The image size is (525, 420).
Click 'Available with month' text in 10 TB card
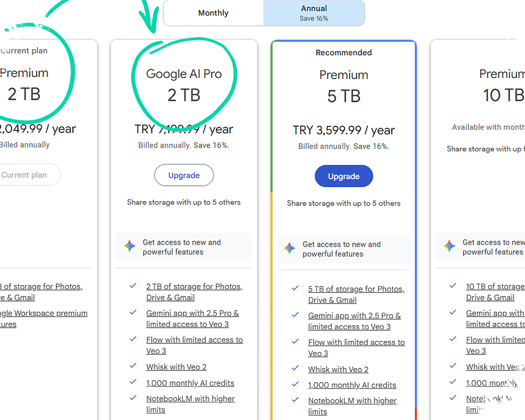pos(488,128)
